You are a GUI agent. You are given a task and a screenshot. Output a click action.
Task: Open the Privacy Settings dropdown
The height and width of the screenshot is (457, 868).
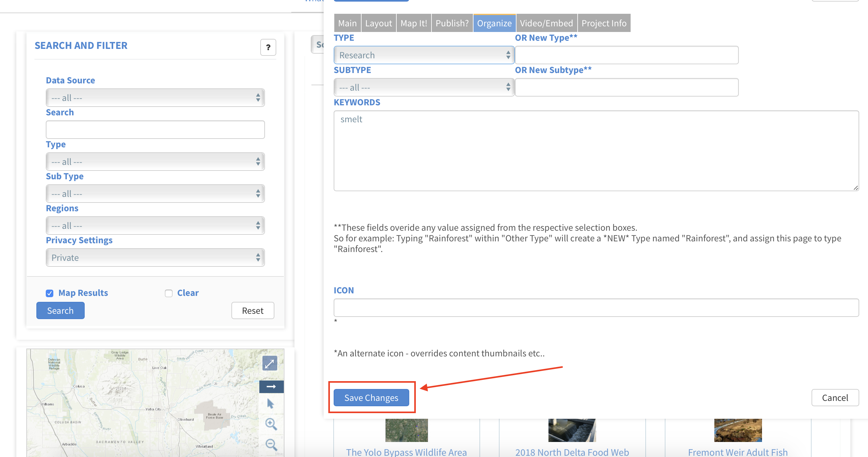click(x=155, y=258)
